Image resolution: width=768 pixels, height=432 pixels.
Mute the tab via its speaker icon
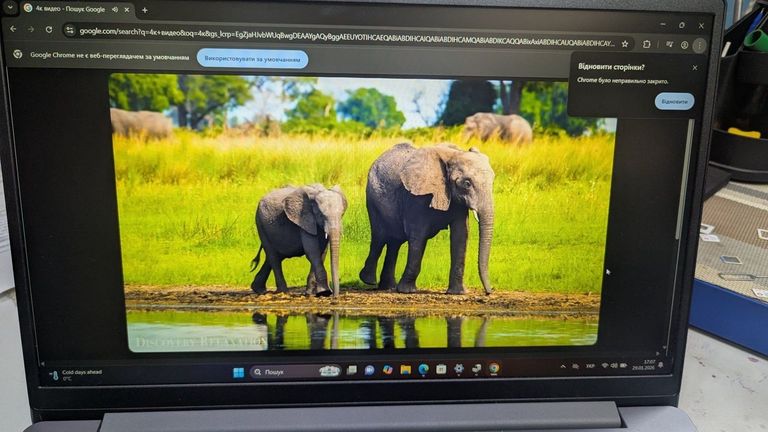114,9
